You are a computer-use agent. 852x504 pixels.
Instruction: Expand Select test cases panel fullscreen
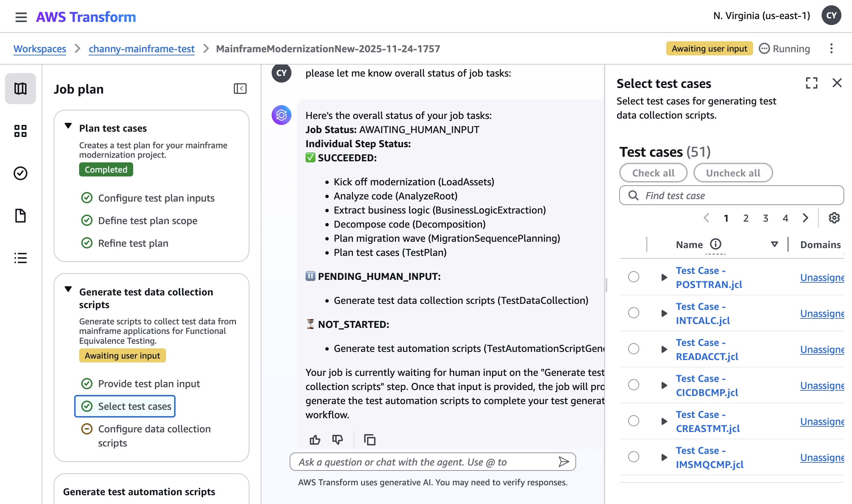(x=811, y=83)
